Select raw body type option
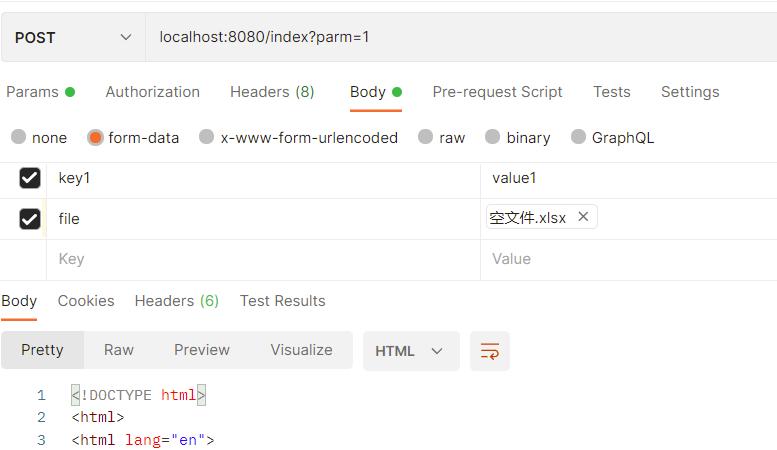 (x=426, y=137)
